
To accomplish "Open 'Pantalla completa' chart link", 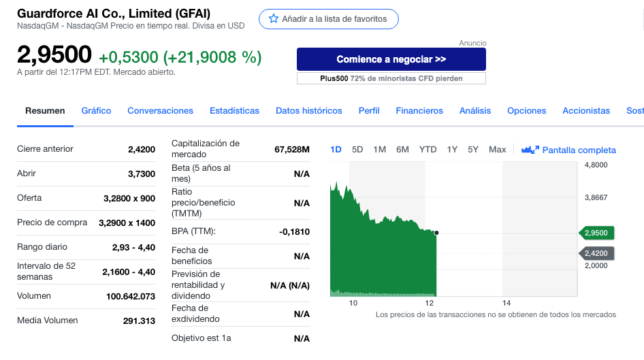I will (579, 150).
